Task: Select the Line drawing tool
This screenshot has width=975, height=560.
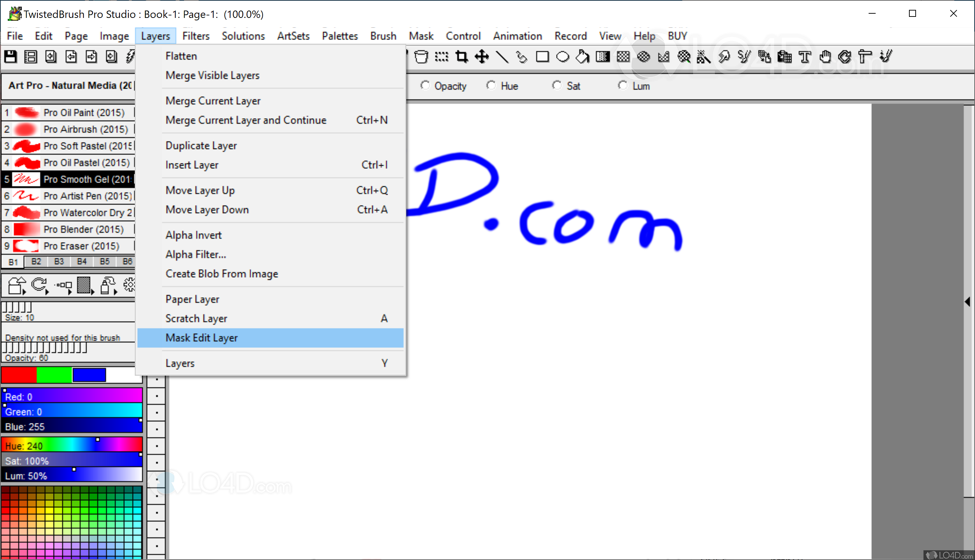Action: 502,57
